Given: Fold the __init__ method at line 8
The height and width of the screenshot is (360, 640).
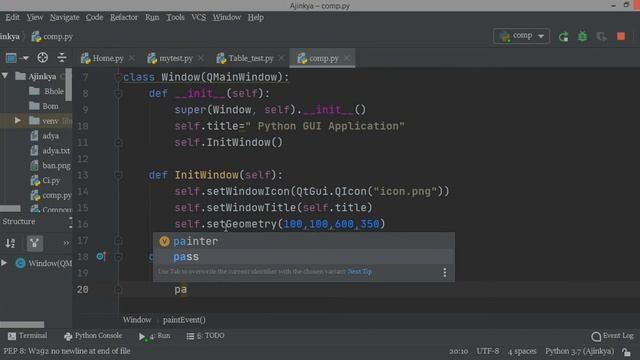Looking at the screenshot, I should click(118, 93).
